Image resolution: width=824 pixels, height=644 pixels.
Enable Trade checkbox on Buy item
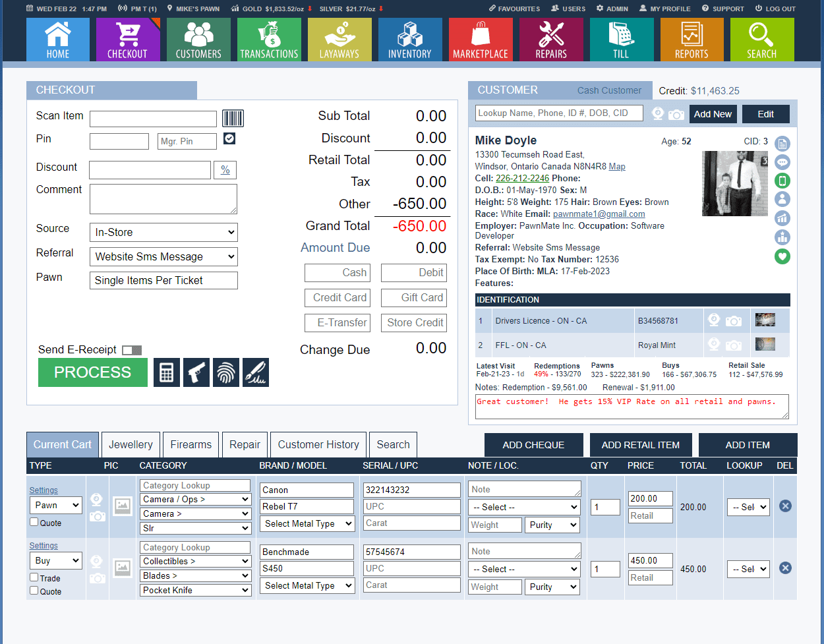[x=34, y=577]
